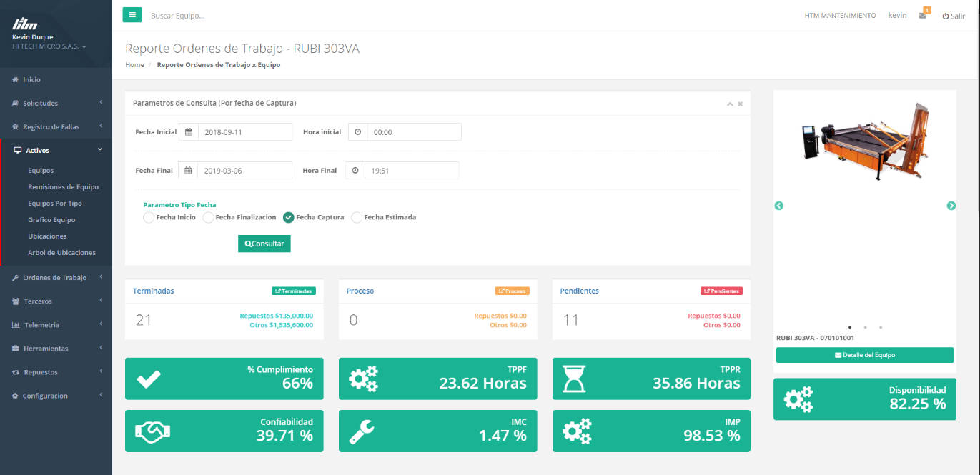Select the first carousel indicator dot
This screenshot has width=980, height=475.
pos(850,327)
